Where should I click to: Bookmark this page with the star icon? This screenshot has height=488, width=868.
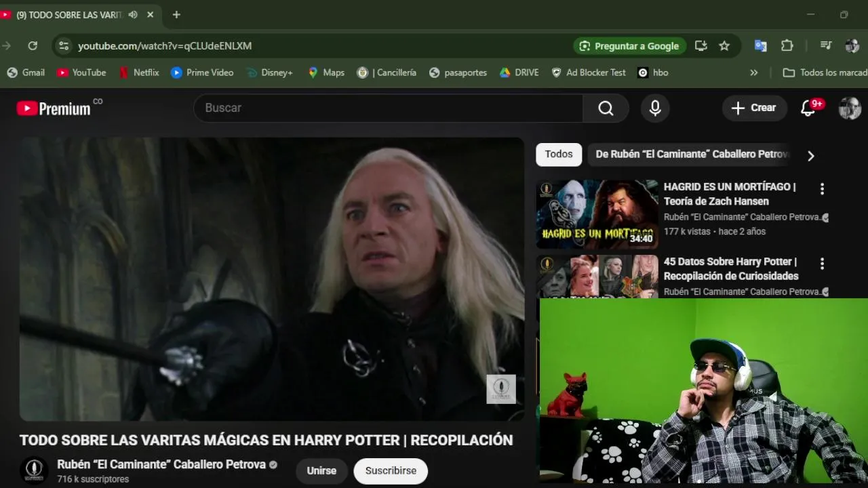[724, 46]
